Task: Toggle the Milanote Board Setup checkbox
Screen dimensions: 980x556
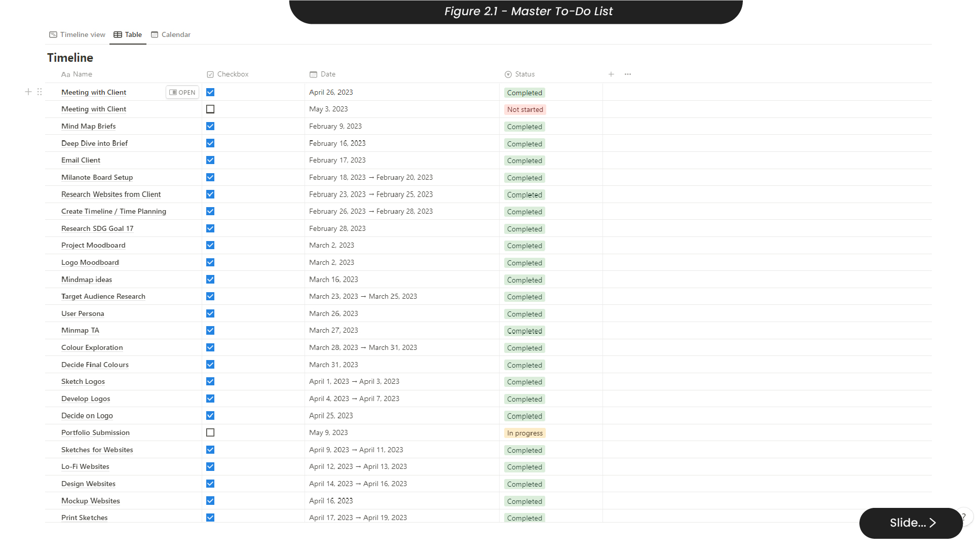Action: 210,177
